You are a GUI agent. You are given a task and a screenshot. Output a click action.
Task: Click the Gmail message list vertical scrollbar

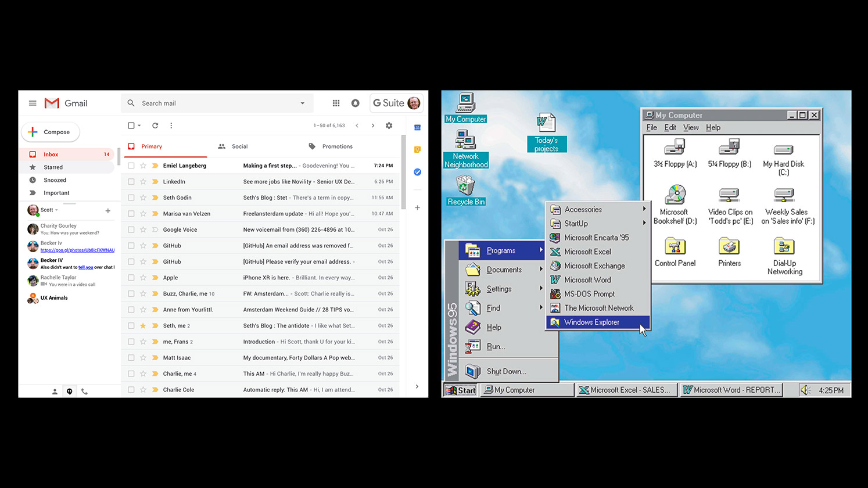[x=403, y=173]
